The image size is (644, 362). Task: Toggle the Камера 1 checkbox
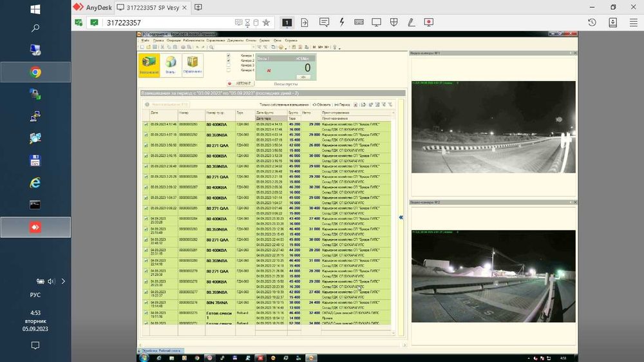[x=229, y=55]
